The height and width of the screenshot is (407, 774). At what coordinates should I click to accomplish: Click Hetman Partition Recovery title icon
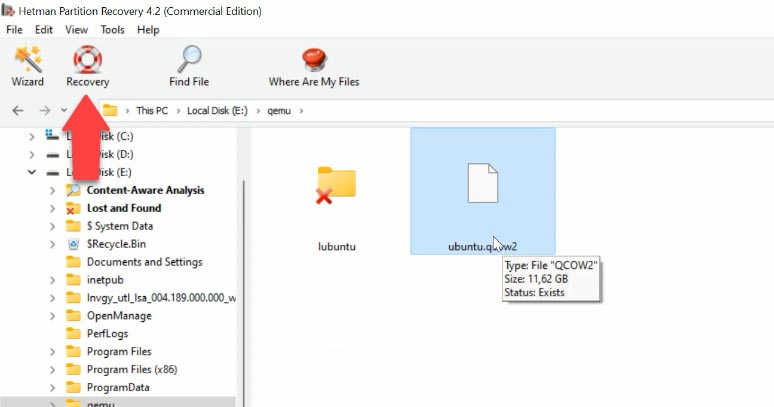[8, 10]
